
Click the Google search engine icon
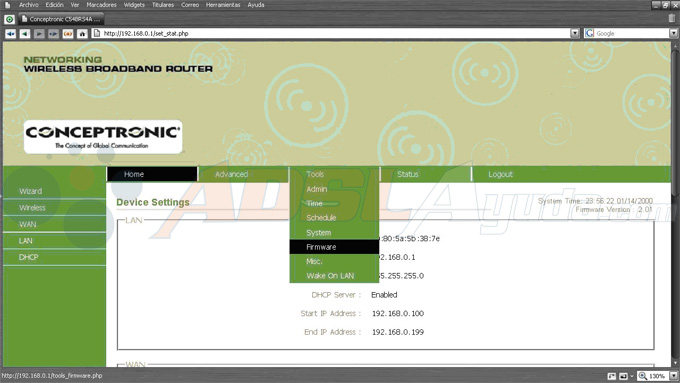tap(589, 33)
